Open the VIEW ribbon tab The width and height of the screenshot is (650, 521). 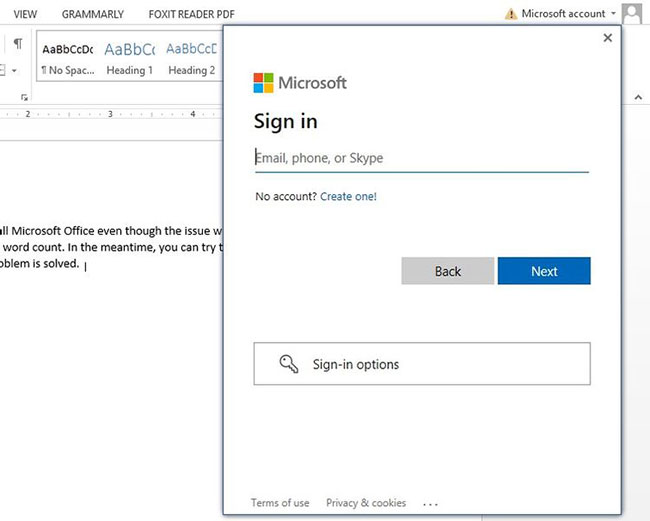[x=26, y=14]
